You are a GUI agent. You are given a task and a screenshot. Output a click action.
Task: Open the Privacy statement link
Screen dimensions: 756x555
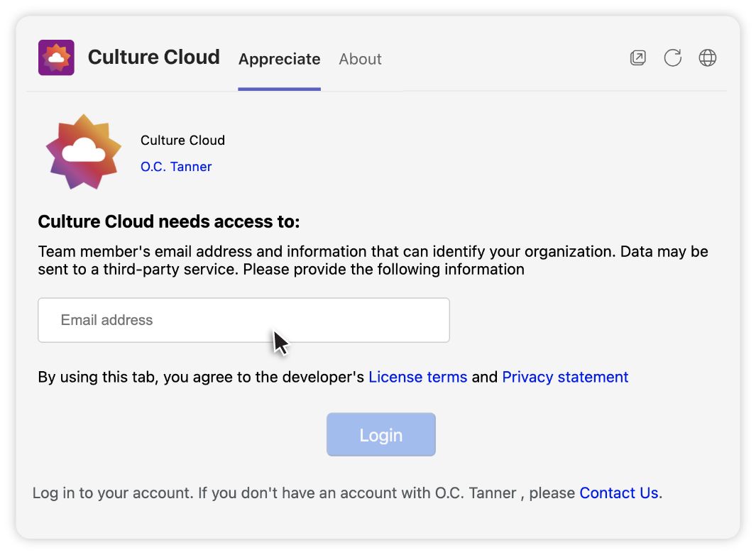[565, 377]
